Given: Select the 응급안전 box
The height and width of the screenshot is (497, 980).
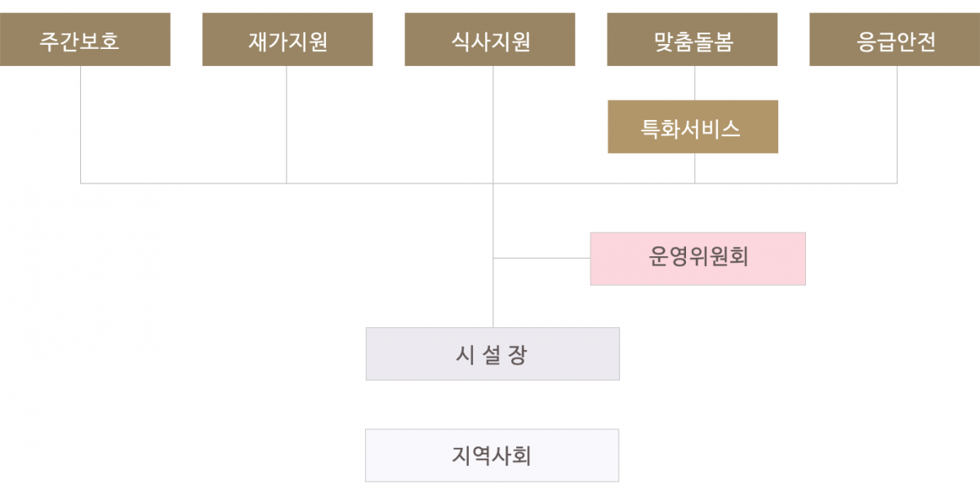Looking at the screenshot, I should click(x=894, y=39).
